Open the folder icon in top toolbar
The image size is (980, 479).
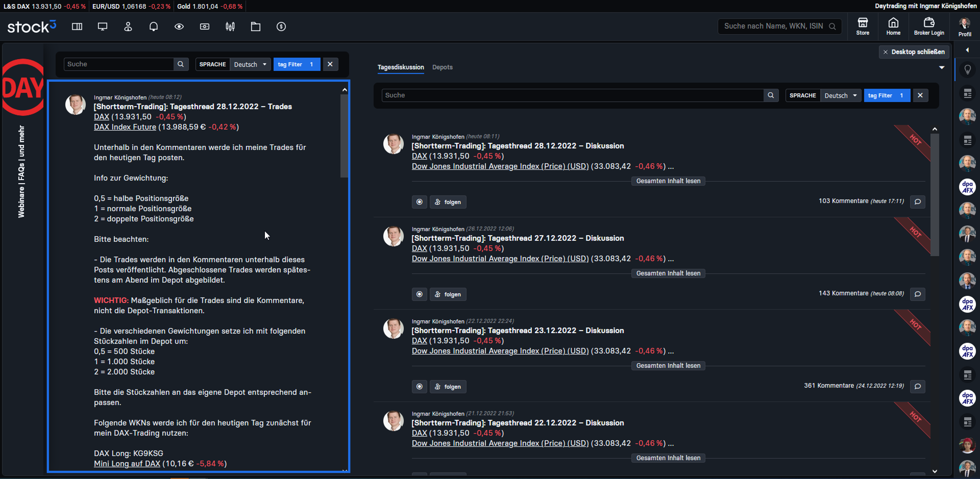pos(256,27)
